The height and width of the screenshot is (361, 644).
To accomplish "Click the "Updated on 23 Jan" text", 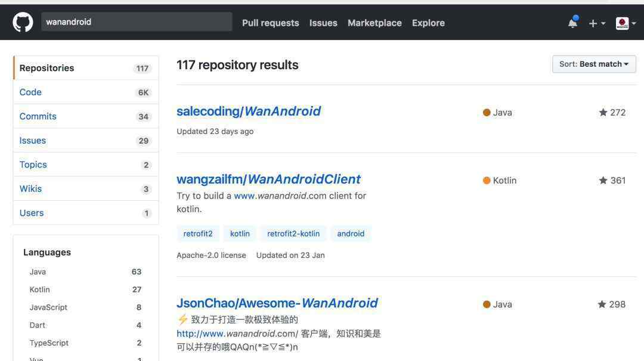I will tap(290, 255).
